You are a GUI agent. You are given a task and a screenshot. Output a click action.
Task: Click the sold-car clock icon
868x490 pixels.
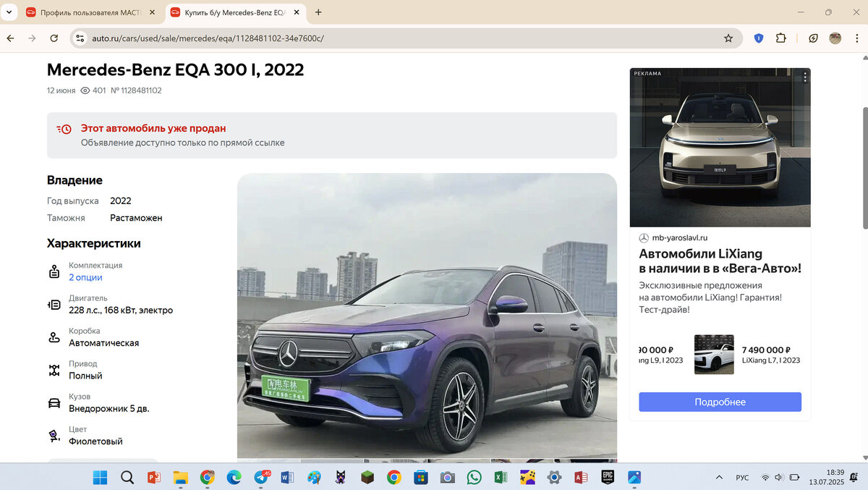tap(64, 129)
